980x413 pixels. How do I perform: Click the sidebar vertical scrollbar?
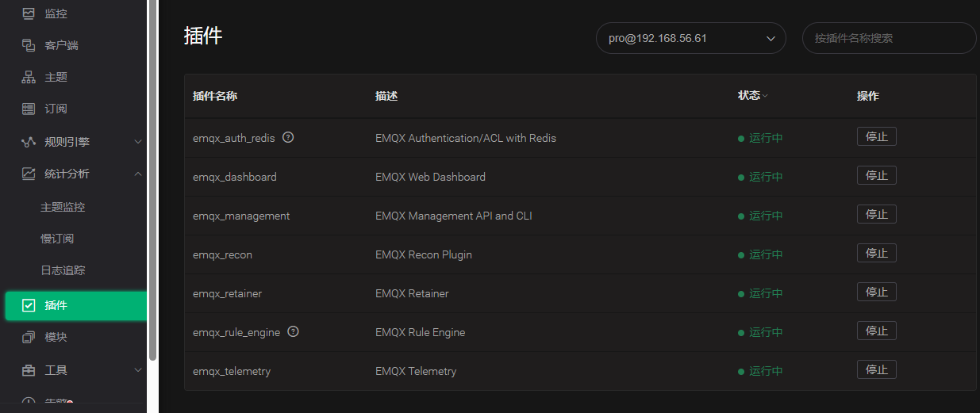click(x=152, y=182)
